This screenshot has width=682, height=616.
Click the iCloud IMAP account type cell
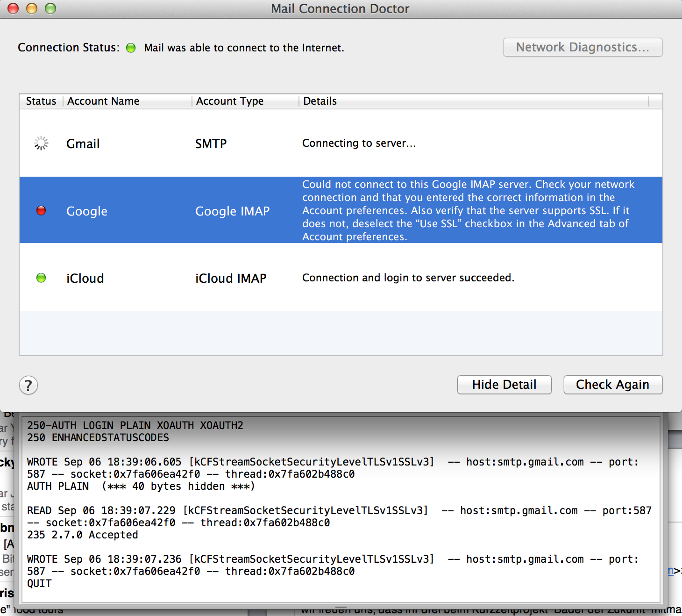coord(231,278)
